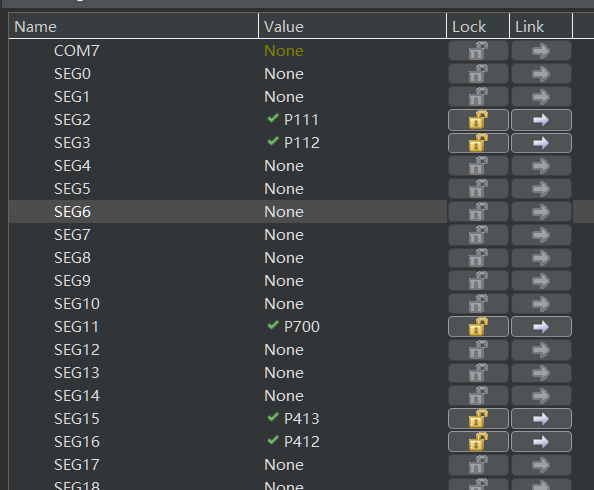Follow the link arrow for SEG11
594x490 pixels.
541,327
